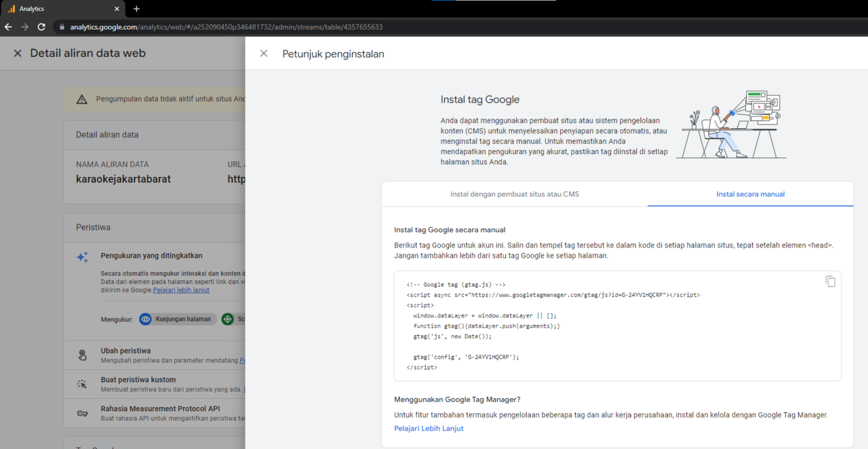Viewport: 868px width, 449px height.
Task: Click the gtag config G-24YV1HQCRP line
Action: [466, 357]
